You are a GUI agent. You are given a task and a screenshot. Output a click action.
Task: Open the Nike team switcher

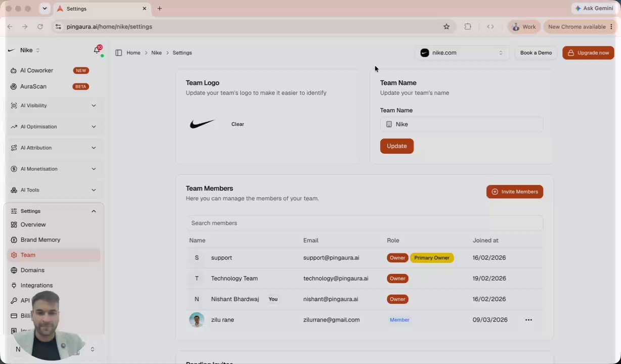24,50
